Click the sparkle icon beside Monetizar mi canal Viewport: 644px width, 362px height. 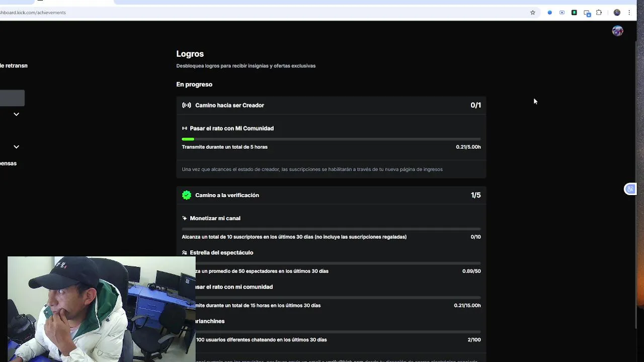(x=185, y=218)
